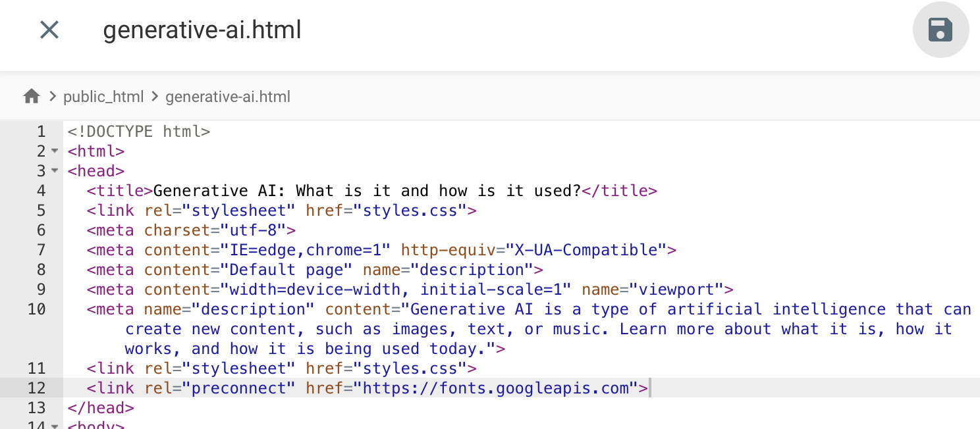Image resolution: width=980 pixels, height=429 pixels.
Task: Click line number 1 in the gutter
Action: click(41, 132)
